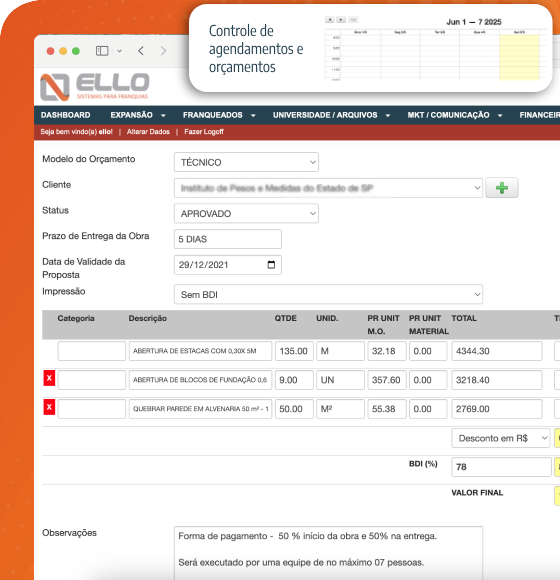Image resolution: width=560 pixels, height=580 pixels.
Task: Open the DASHBOARD menu item
Action: click(x=65, y=115)
